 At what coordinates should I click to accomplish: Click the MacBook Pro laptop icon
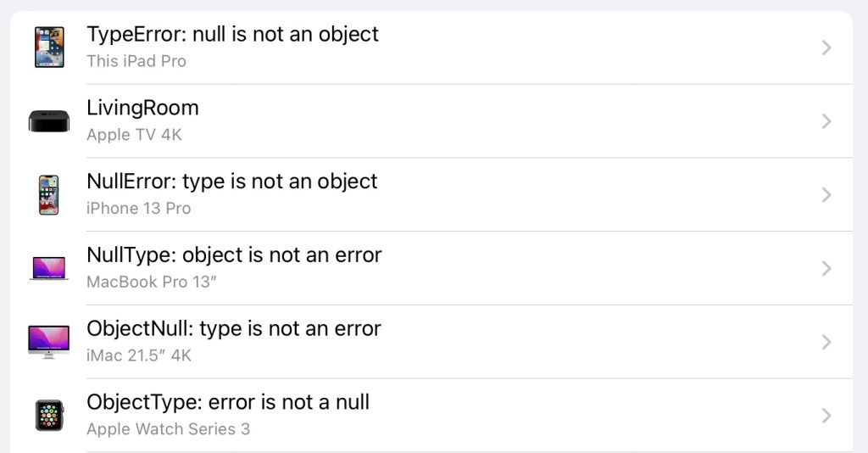(49, 269)
